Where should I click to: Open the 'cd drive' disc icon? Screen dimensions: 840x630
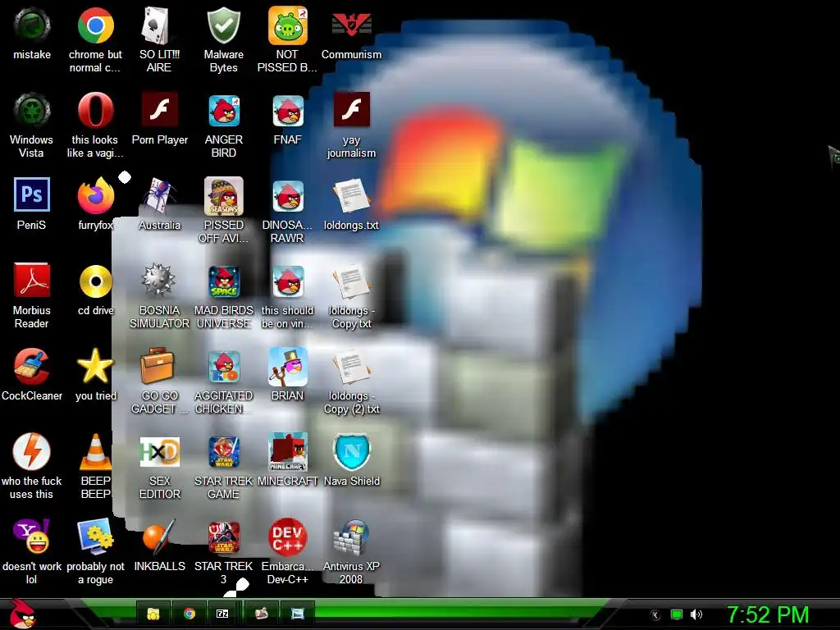pos(95,281)
